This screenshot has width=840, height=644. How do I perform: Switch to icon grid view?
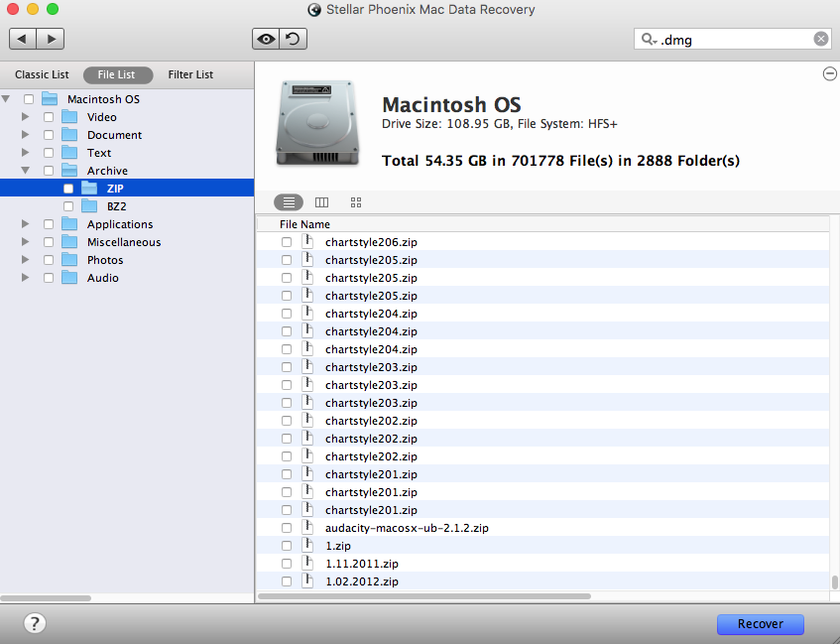coord(356,202)
